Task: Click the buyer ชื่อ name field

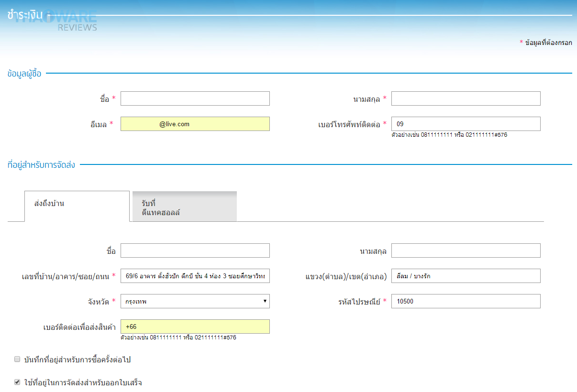Action: coord(195,98)
